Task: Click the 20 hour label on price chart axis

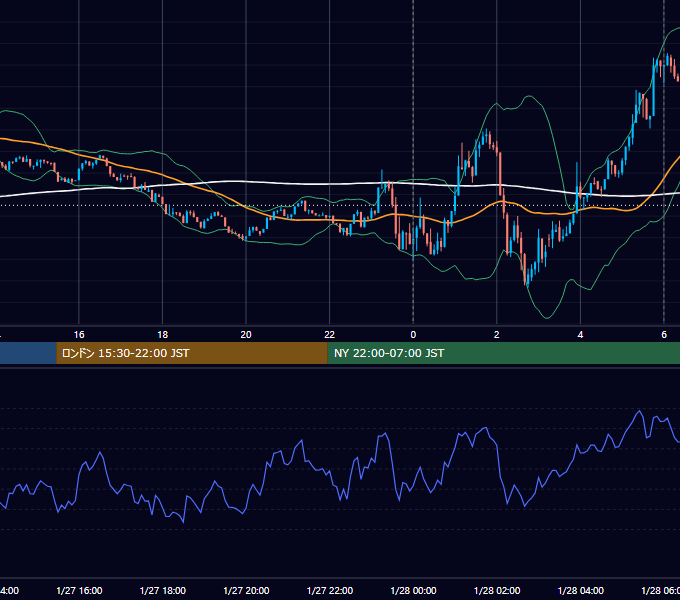Action: tap(246, 335)
